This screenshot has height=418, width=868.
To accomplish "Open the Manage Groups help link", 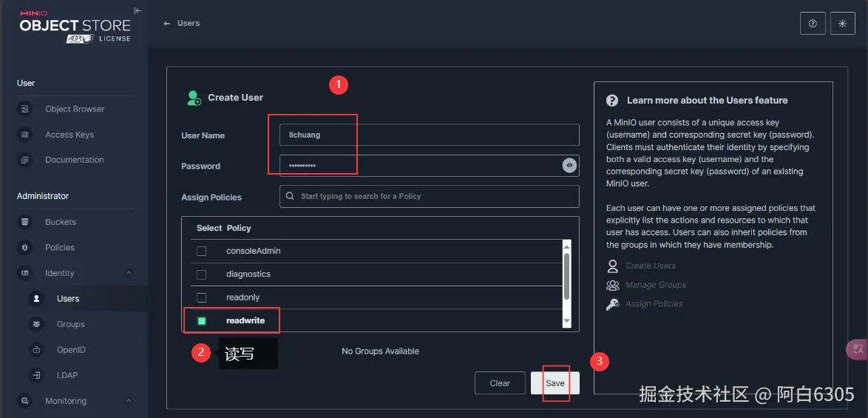I will click(655, 285).
